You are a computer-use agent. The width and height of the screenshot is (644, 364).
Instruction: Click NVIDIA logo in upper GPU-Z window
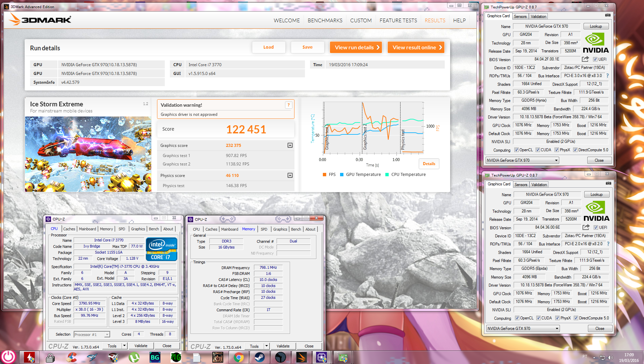(x=596, y=43)
